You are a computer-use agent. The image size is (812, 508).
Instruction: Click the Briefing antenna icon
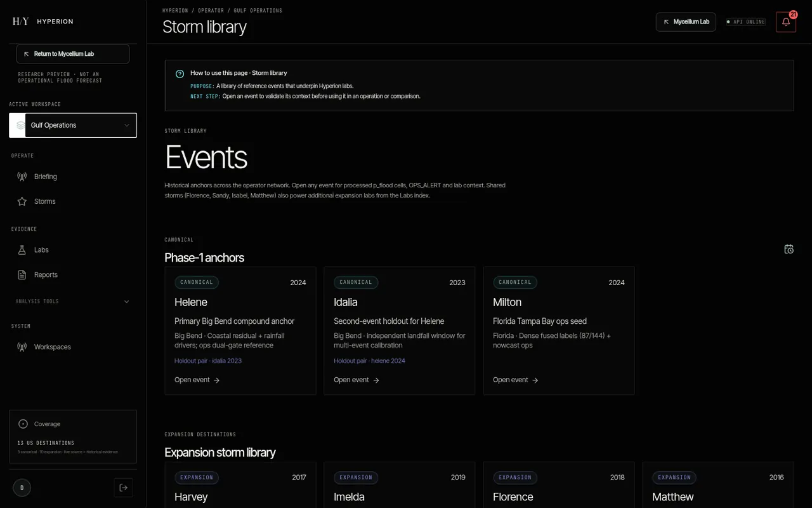click(22, 177)
